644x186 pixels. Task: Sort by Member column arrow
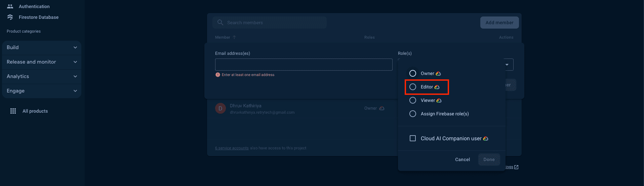[x=235, y=37]
